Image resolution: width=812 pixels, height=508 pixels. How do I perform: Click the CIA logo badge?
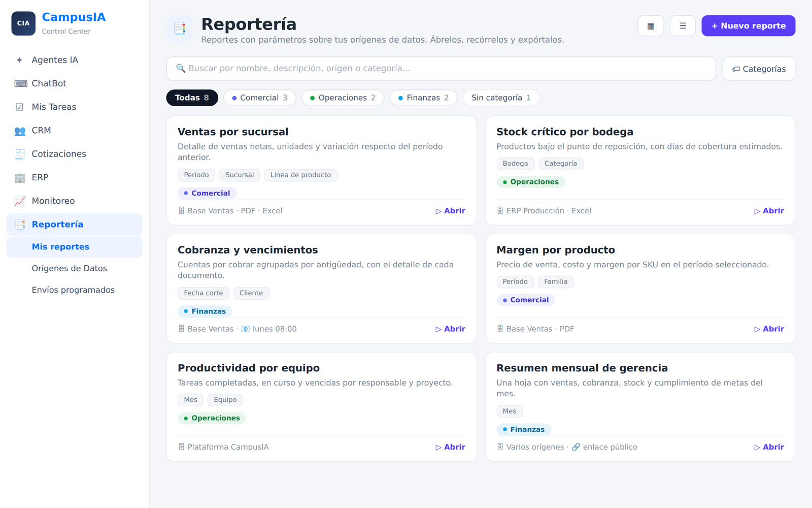click(23, 23)
